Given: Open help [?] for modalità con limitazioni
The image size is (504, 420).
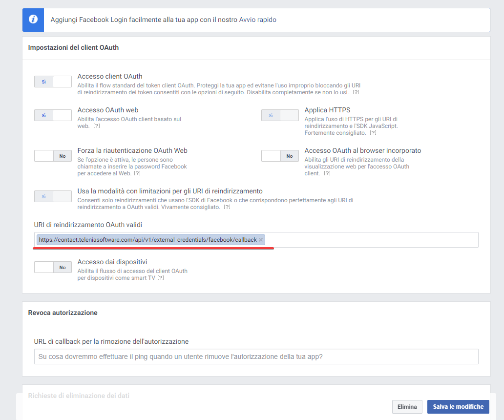Looking at the screenshot, I should coord(227,207).
